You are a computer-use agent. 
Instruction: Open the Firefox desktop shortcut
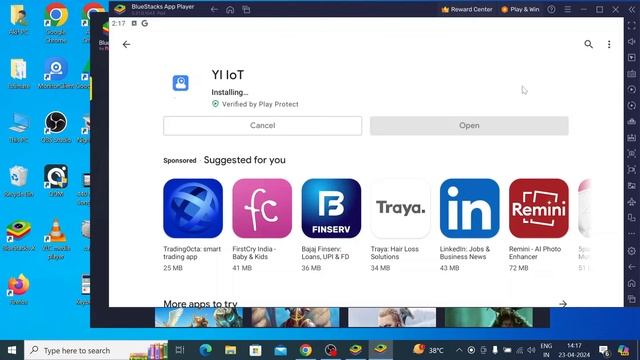(18, 289)
